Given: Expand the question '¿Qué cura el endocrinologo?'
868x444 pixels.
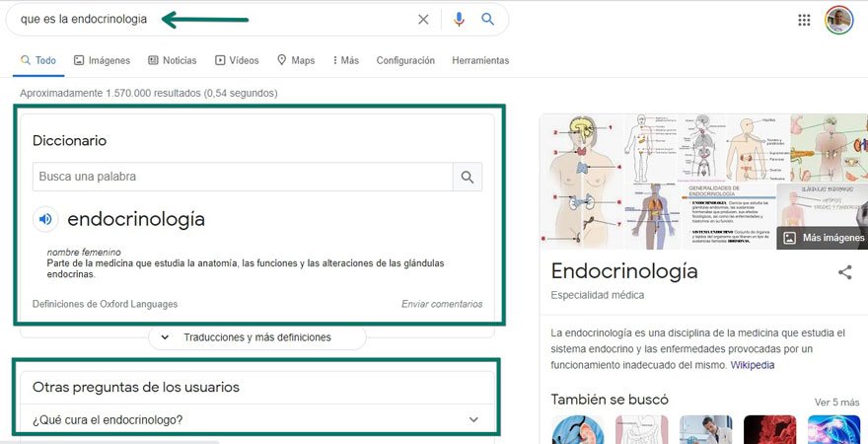Looking at the screenshot, I should pyautogui.click(x=257, y=419).
